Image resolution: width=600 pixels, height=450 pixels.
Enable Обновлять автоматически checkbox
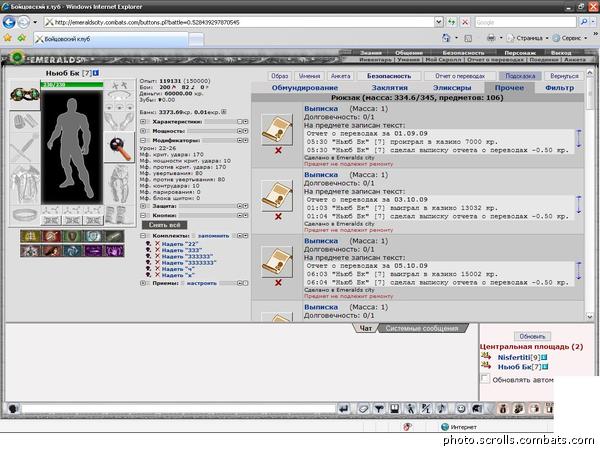pyautogui.click(x=485, y=379)
